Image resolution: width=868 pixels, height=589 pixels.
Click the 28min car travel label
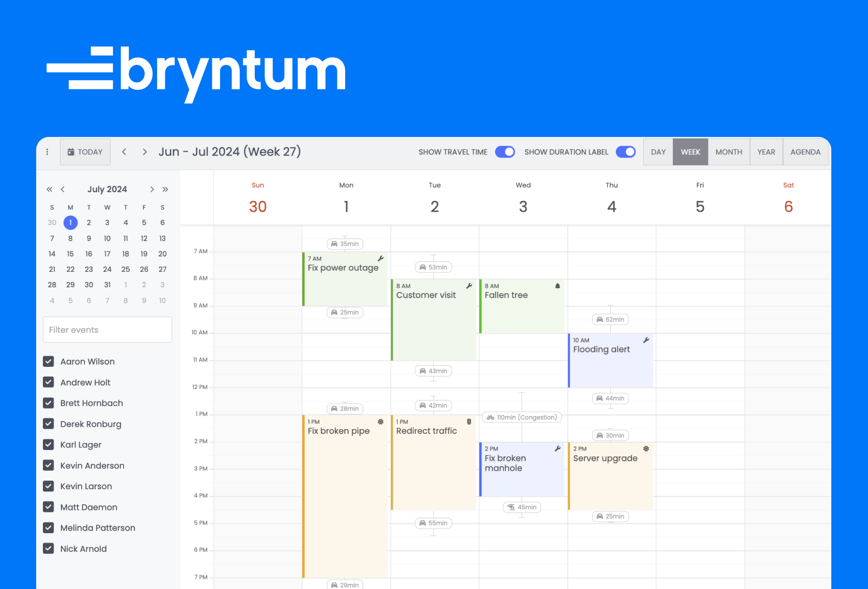click(x=345, y=408)
